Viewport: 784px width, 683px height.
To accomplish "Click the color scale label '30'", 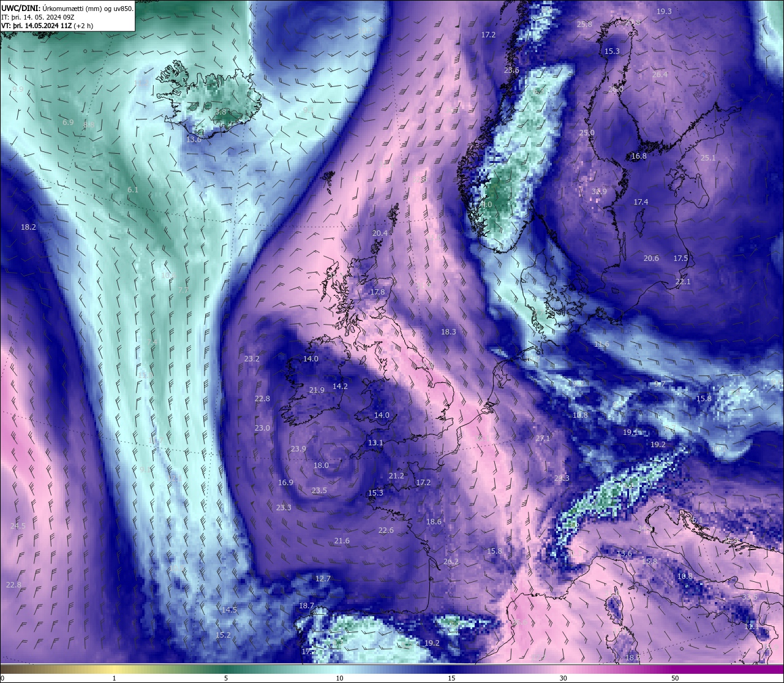I will pyautogui.click(x=563, y=678).
